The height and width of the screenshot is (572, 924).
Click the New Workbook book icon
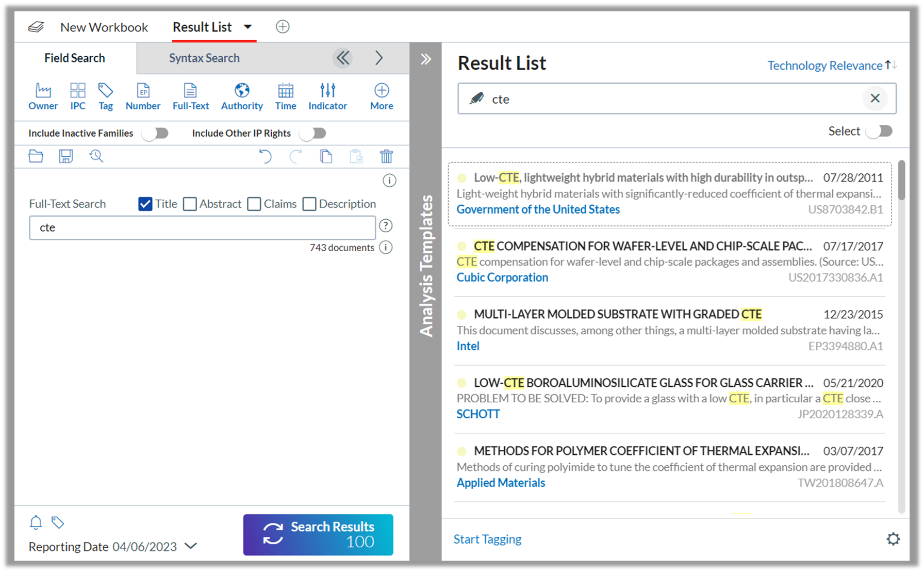36,27
